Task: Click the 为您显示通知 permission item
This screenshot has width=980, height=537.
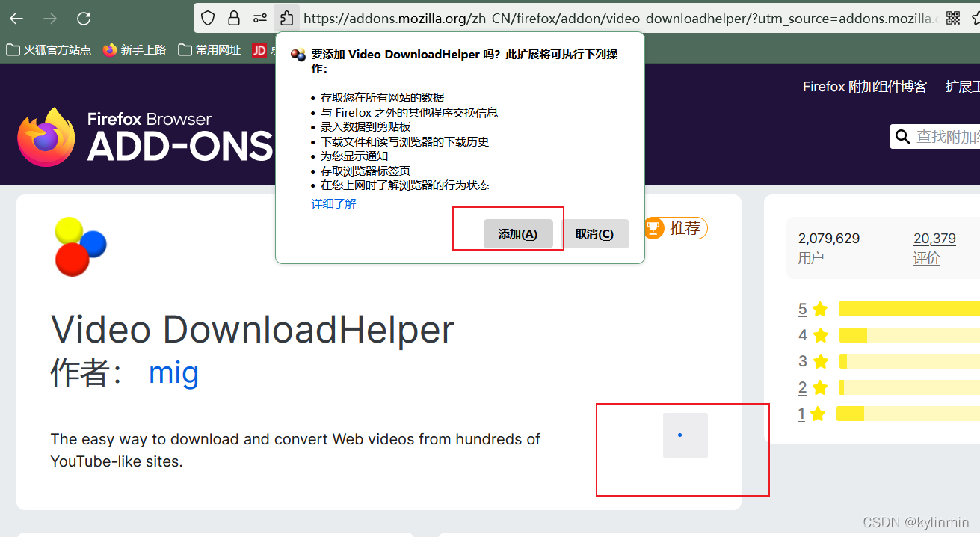Action: click(354, 156)
